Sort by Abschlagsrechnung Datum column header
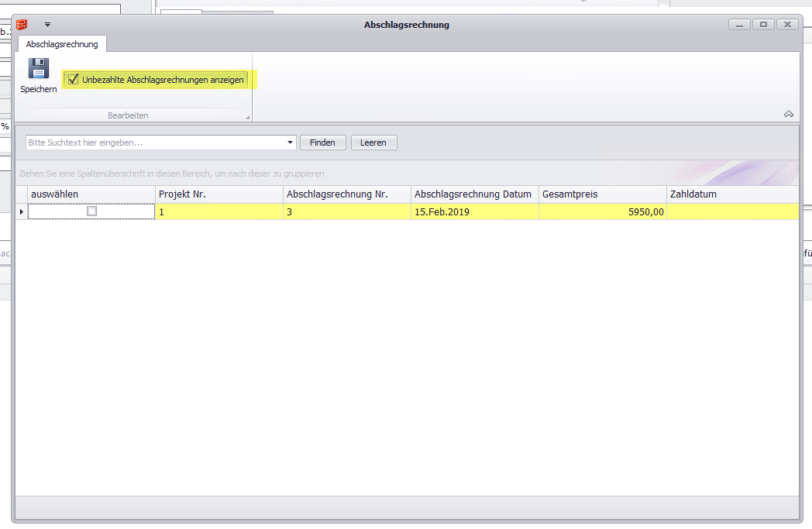812x529 pixels. coord(474,194)
